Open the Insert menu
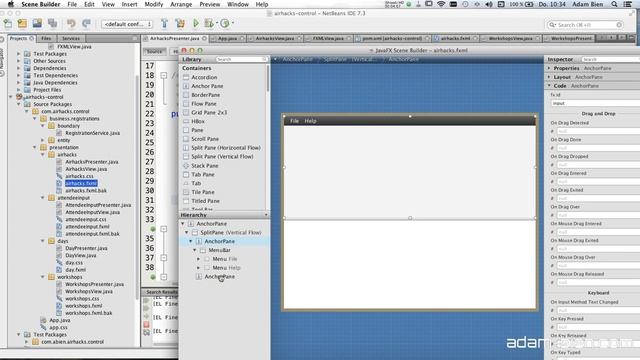 click(129, 4)
